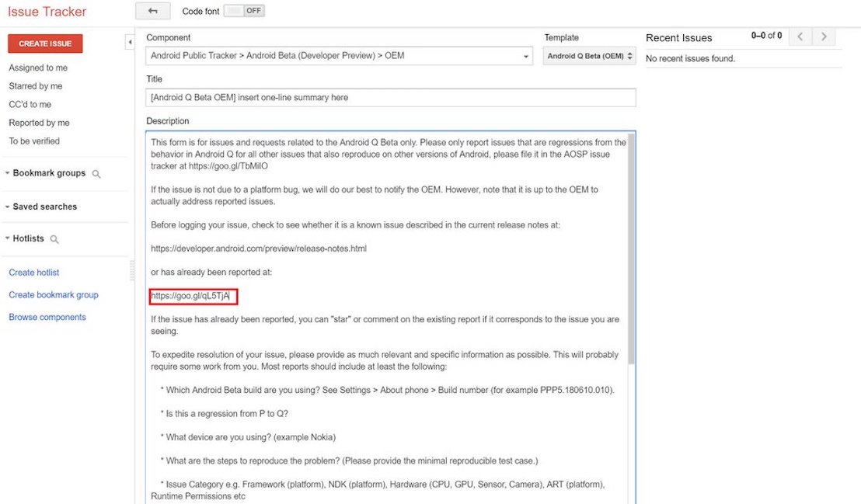Click 'or has already been reported at:' text
The image size is (861, 504).
(x=211, y=273)
